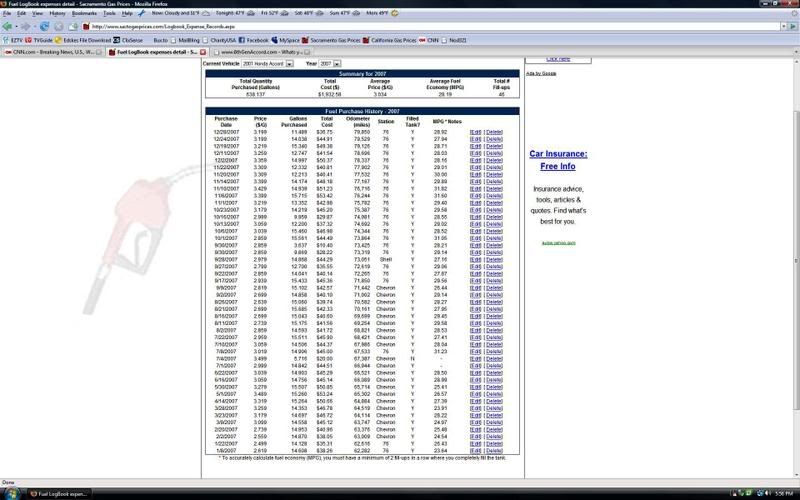Open the Tools menu
The width and height of the screenshot is (800, 500).
109,13
